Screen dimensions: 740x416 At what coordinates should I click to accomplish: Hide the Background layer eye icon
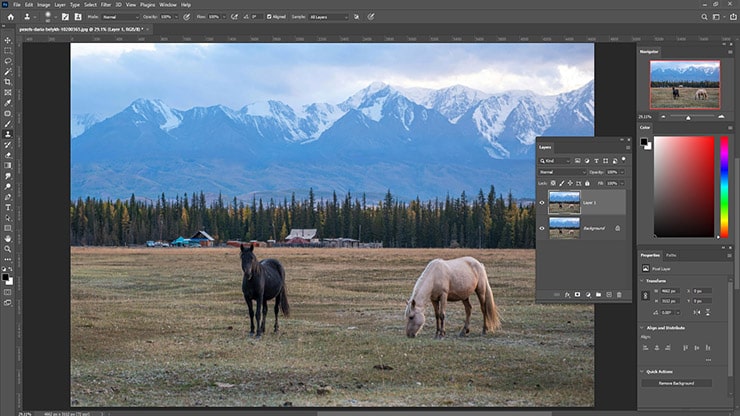point(542,228)
